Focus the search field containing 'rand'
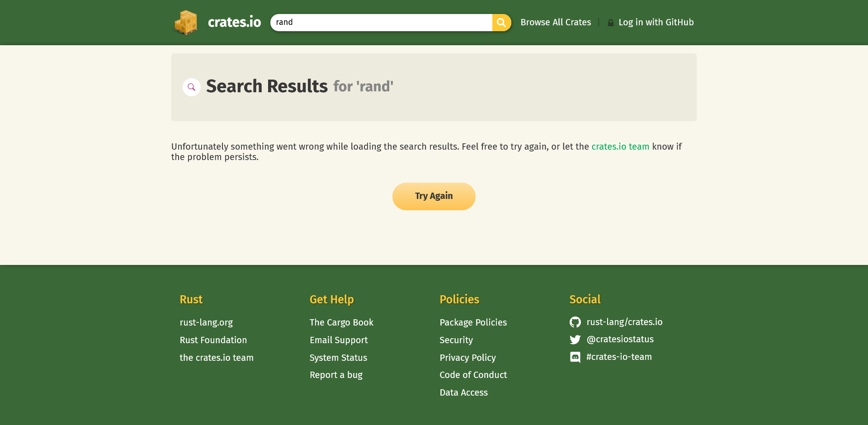The image size is (868, 425). pos(381,23)
